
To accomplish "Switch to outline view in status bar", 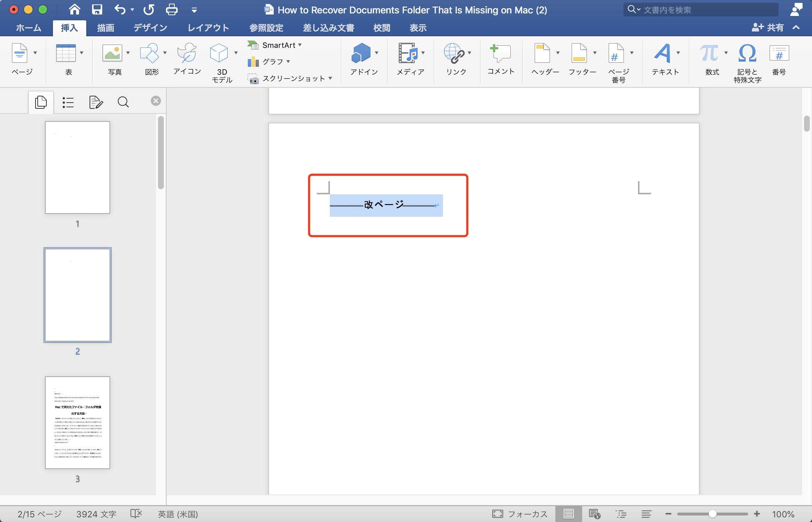I will (621, 514).
